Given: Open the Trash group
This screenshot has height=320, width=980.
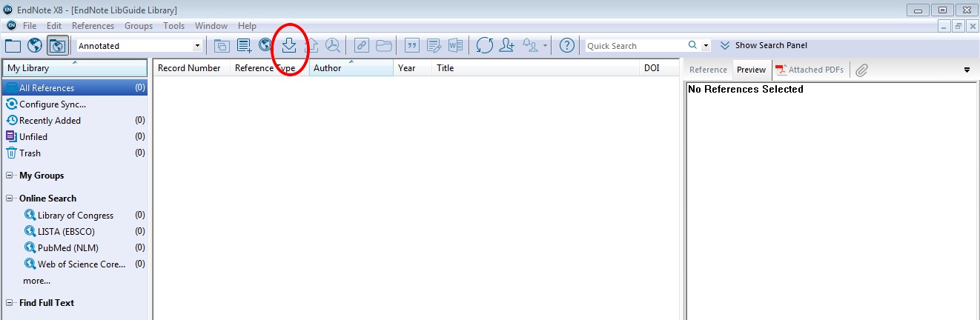Looking at the screenshot, I should [x=75, y=153].
